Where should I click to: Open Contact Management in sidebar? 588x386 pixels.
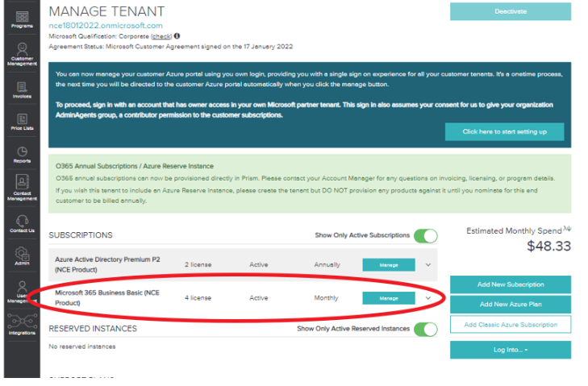(22, 188)
